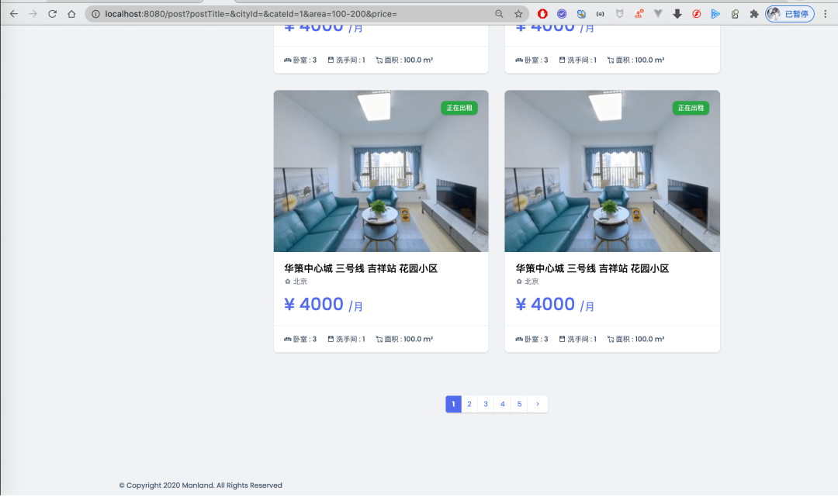Open the Vue devtools extension

click(x=658, y=14)
